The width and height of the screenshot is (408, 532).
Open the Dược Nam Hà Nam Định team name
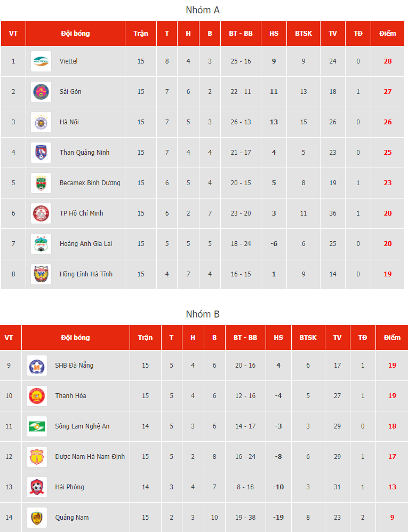(x=90, y=457)
